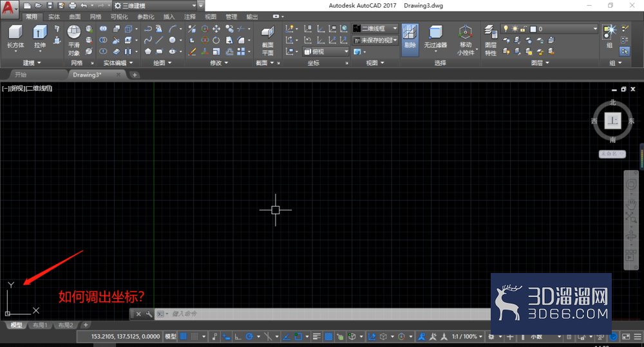Click the Plot printer icon
Image resolution: width=644 pixels, height=347 pixels.
(x=73, y=6)
